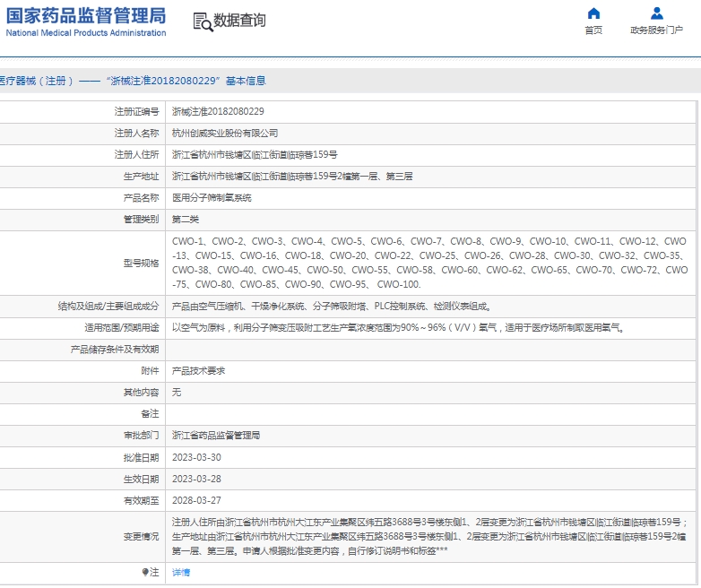Click the info icon beside 注

point(145,572)
